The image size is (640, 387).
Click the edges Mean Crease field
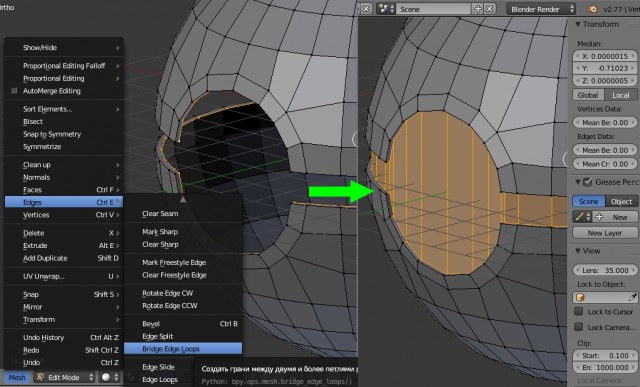point(605,164)
